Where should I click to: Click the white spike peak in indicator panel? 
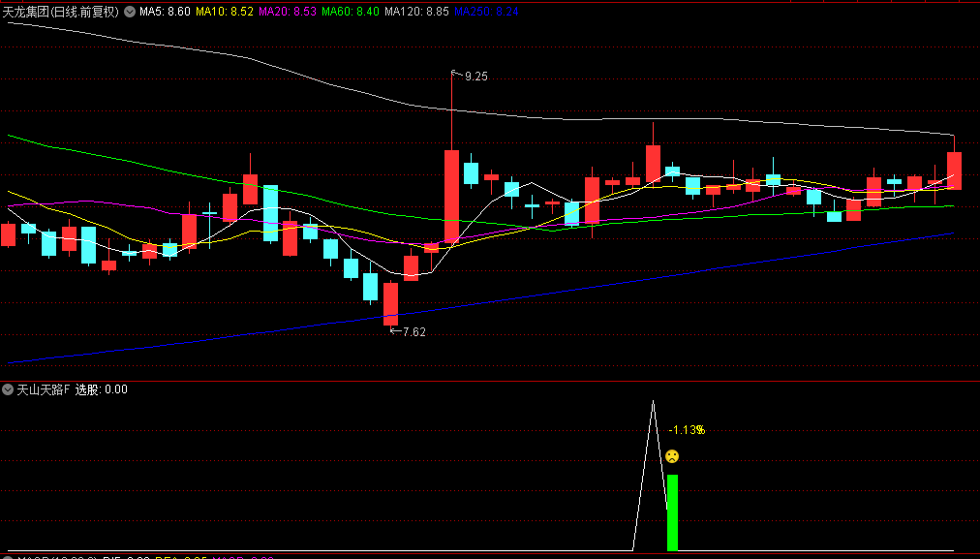pyautogui.click(x=653, y=403)
